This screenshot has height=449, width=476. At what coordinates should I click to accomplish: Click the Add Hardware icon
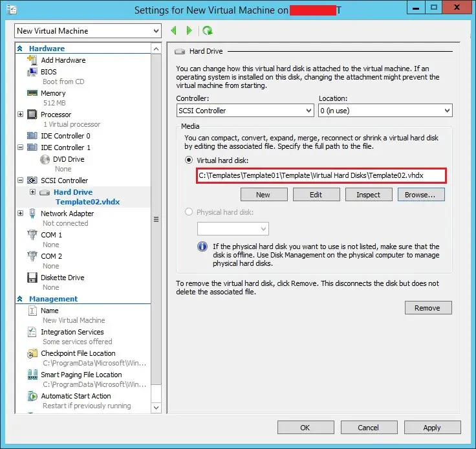(x=32, y=60)
